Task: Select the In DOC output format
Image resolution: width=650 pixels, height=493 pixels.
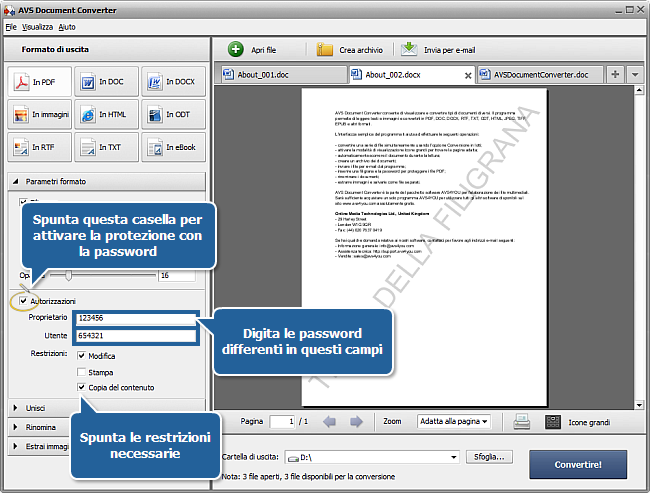Action: [x=106, y=82]
